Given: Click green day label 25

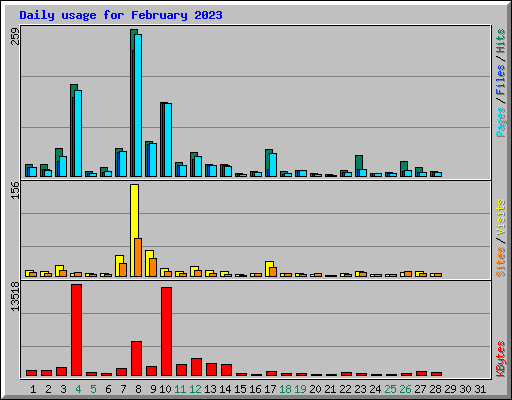Looking at the screenshot, I should coord(390,389).
